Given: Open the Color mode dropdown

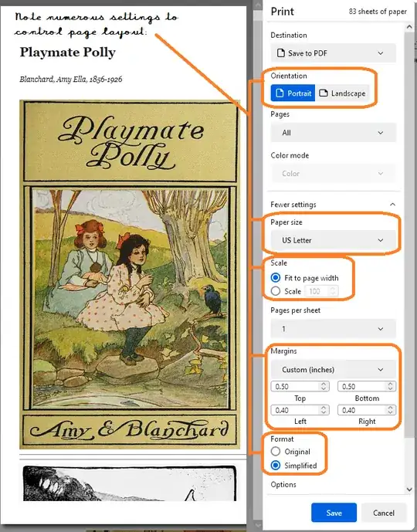Looking at the screenshot, I should pyautogui.click(x=333, y=174).
